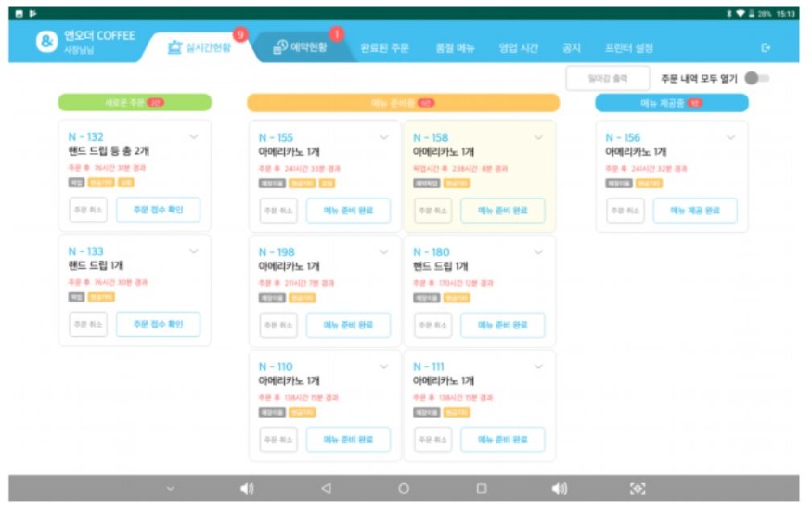Click 주문 접수 확인 for order N-133
Screen dimensions: 812x514
158,325
